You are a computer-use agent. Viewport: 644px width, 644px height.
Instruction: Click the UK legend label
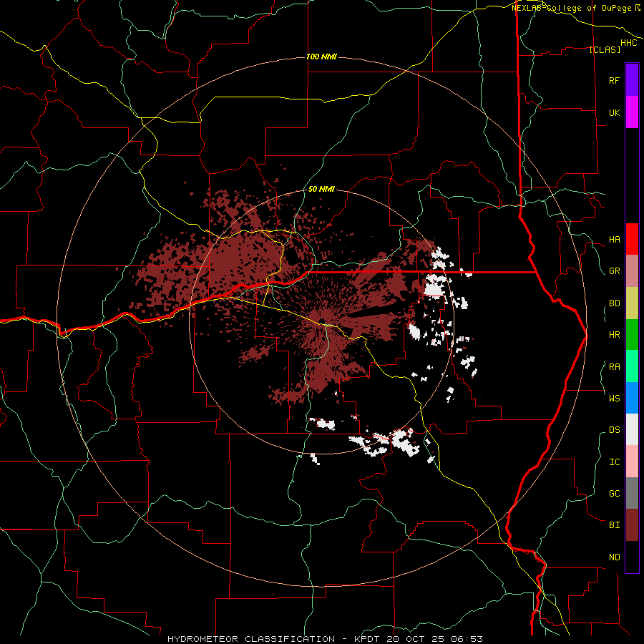click(614, 112)
